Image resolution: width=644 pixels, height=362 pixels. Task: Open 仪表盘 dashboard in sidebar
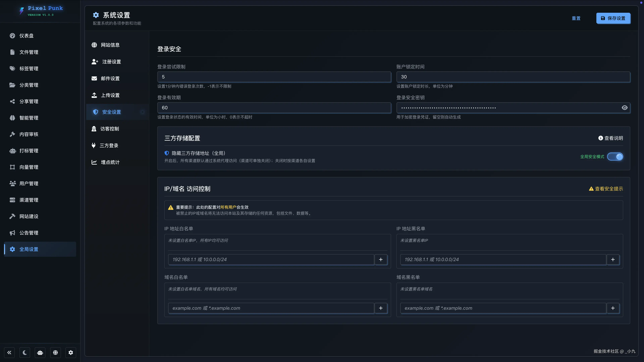coord(26,36)
